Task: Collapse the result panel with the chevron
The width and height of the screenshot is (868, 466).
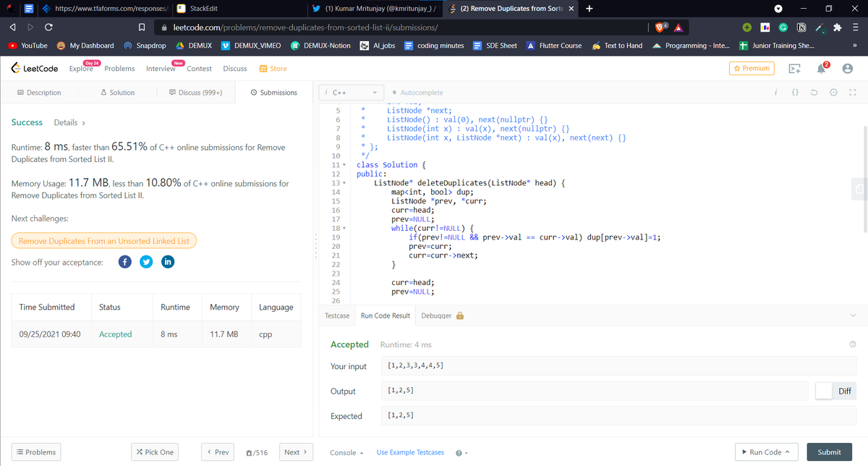Action: click(x=853, y=315)
